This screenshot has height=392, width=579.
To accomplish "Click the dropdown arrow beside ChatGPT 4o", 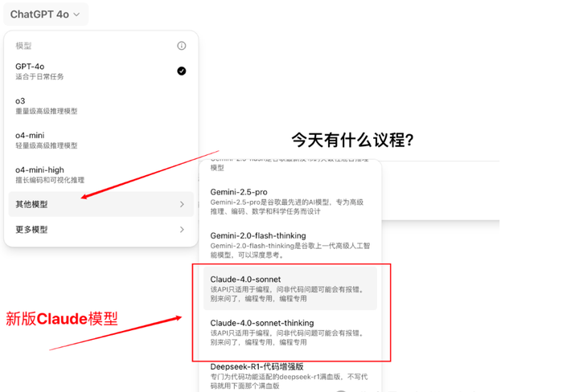I will (76, 14).
